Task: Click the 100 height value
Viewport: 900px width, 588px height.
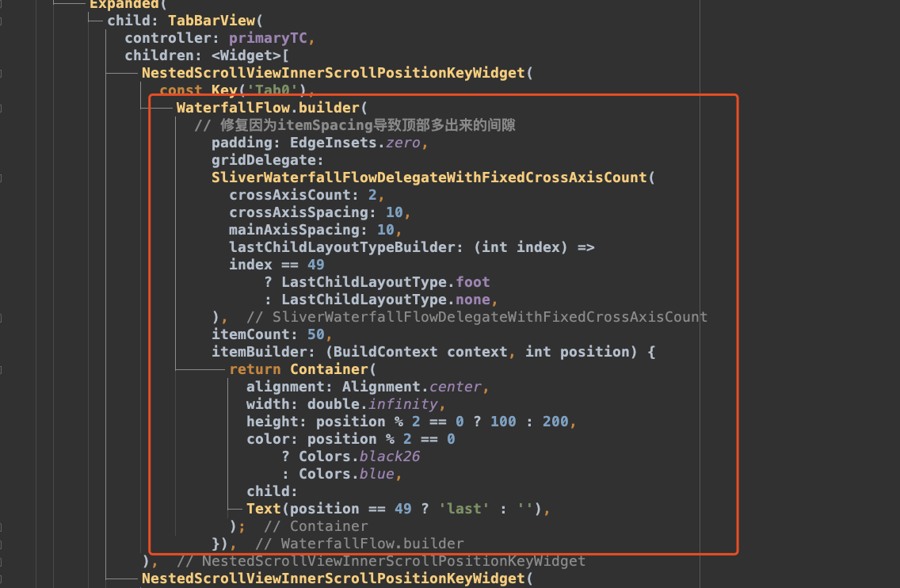Action: point(503,422)
